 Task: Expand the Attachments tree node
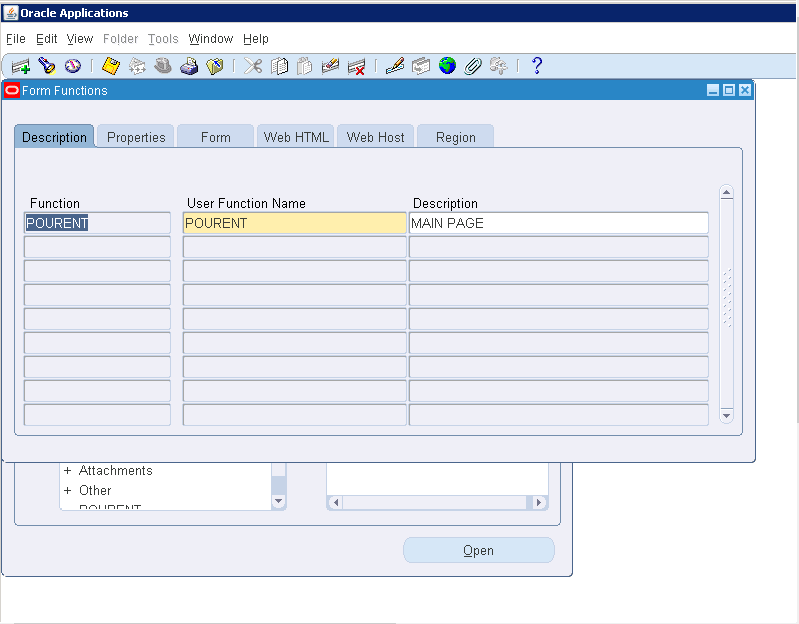pos(68,471)
